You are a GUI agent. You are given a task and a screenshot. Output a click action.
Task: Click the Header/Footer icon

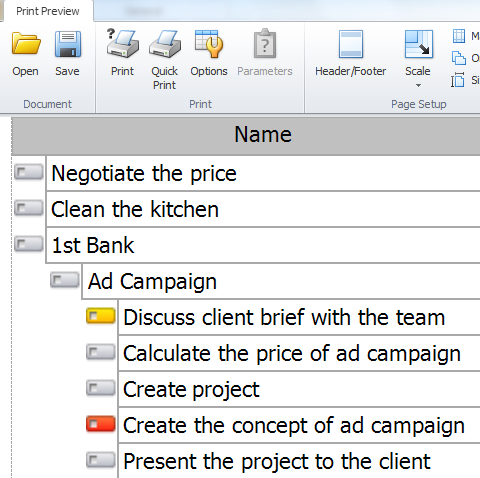[351, 44]
